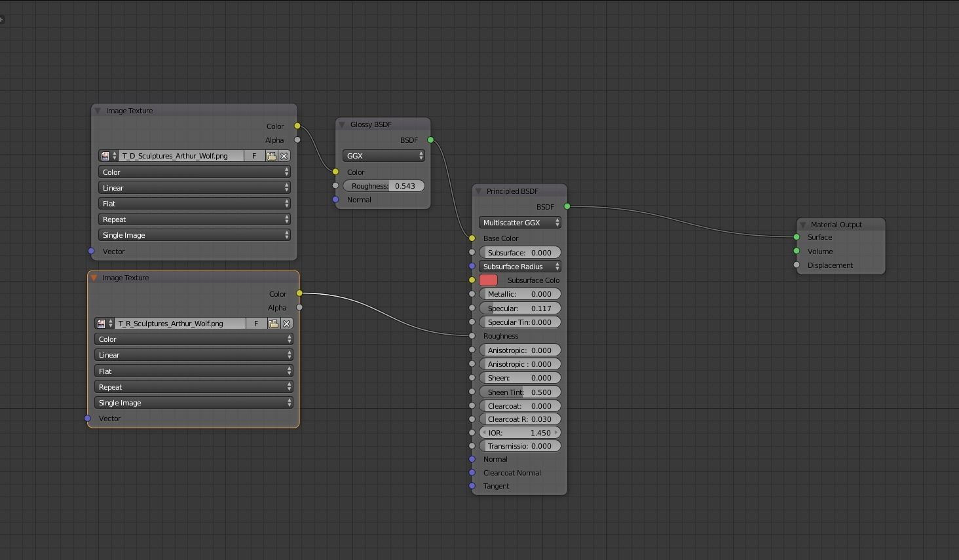This screenshot has height=560, width=959.
Task: Click the Vector input socket of the T_D_Sculptures texture node
Action: [91, 251]
